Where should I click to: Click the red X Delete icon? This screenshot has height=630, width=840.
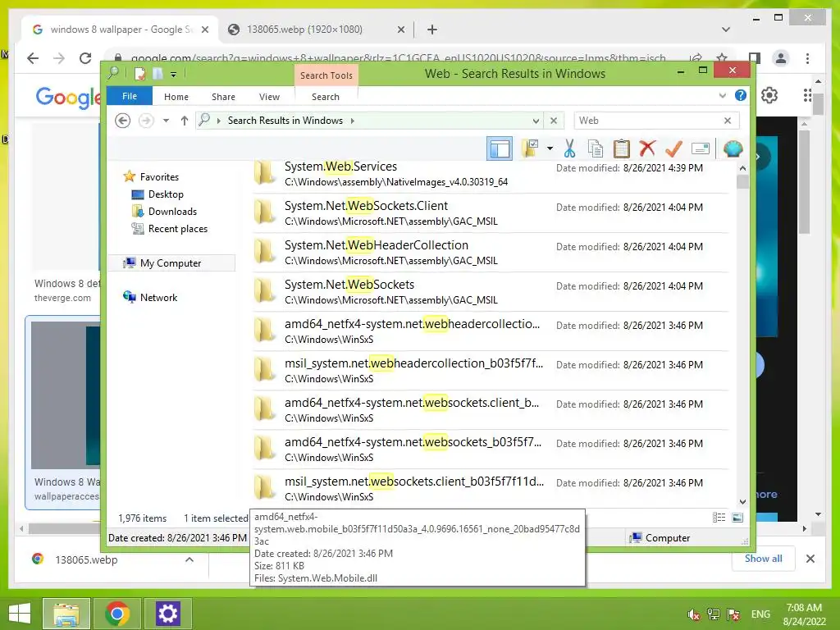click(x=647, y=148)
